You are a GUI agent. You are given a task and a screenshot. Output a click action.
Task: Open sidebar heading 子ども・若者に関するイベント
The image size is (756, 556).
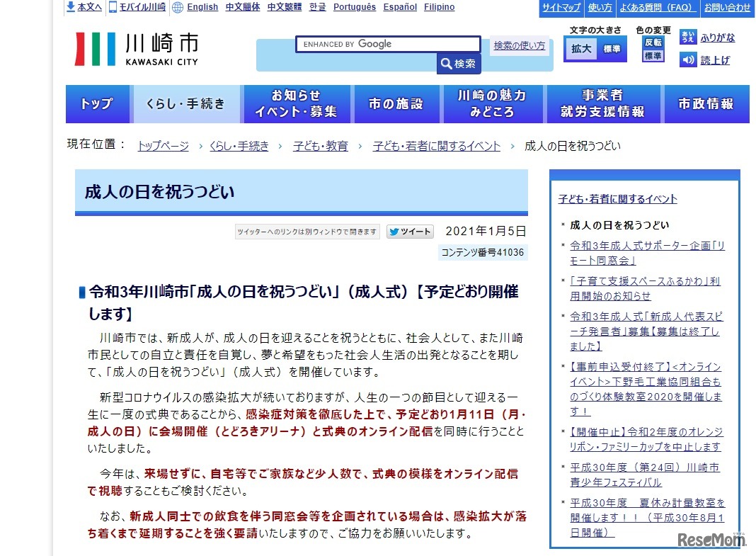point(618,199)
